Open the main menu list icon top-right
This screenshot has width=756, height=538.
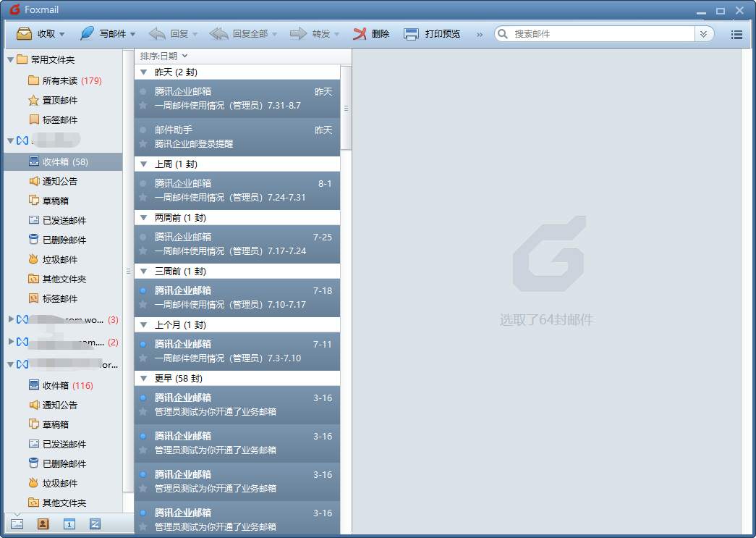click(736, 33)
